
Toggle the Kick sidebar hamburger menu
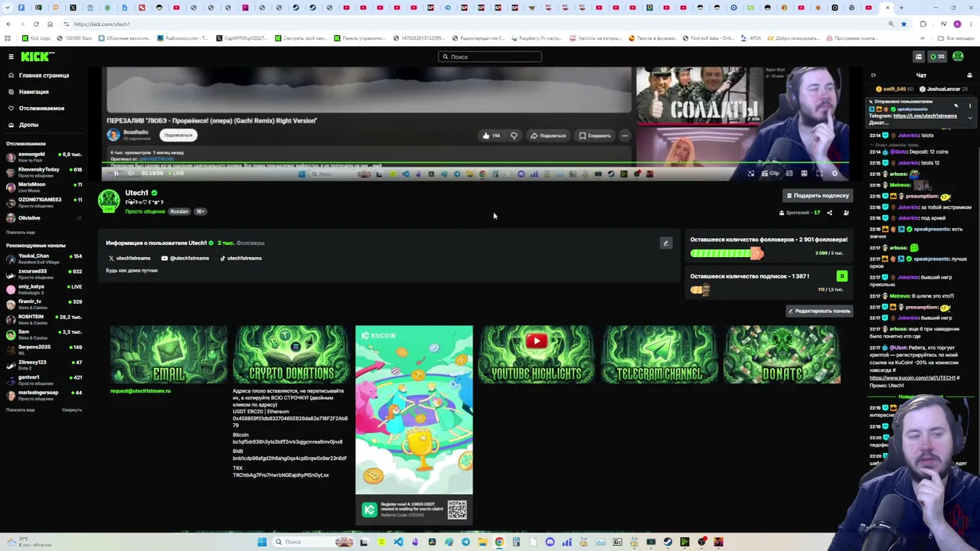[11, 57]
